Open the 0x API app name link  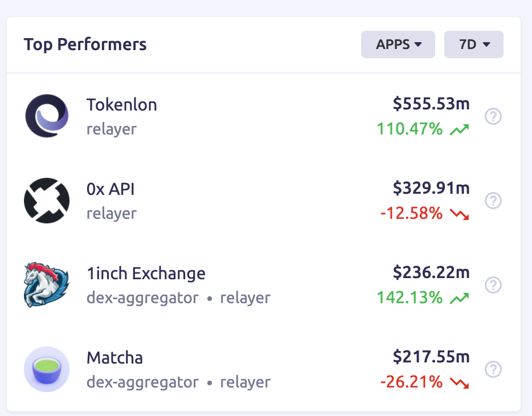[x=111, y=189]
